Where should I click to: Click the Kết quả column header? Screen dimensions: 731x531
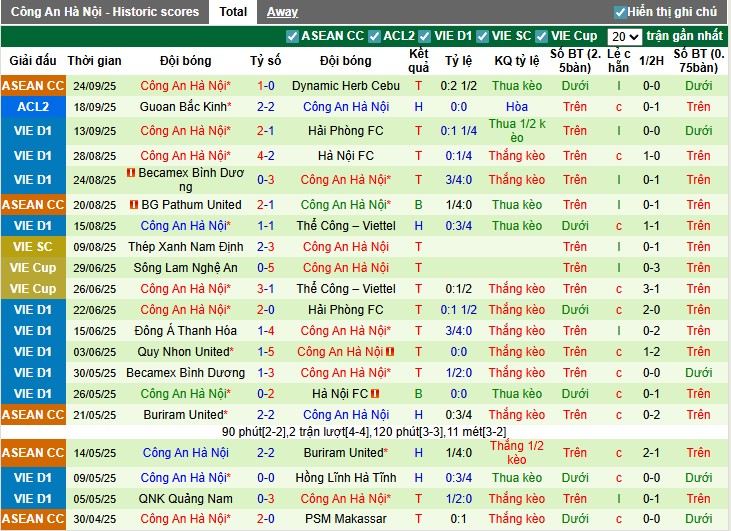click(x=418, y=61)
